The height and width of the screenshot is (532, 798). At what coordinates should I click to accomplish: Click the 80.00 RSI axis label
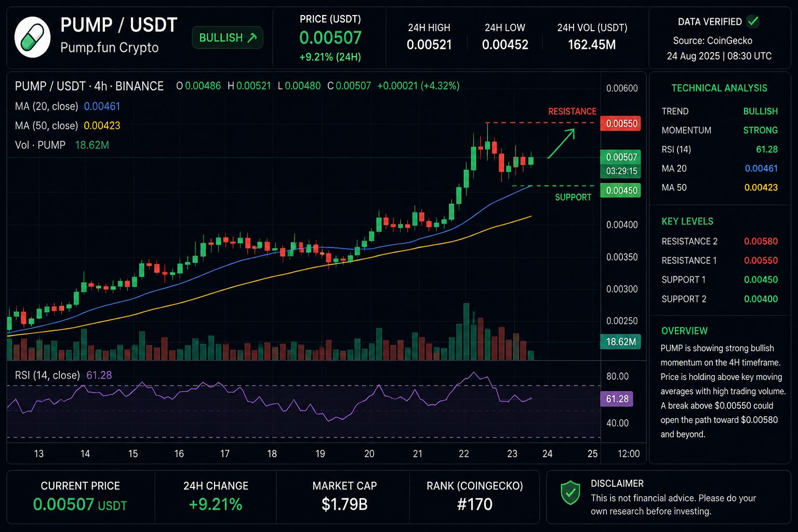coord(617,376)
